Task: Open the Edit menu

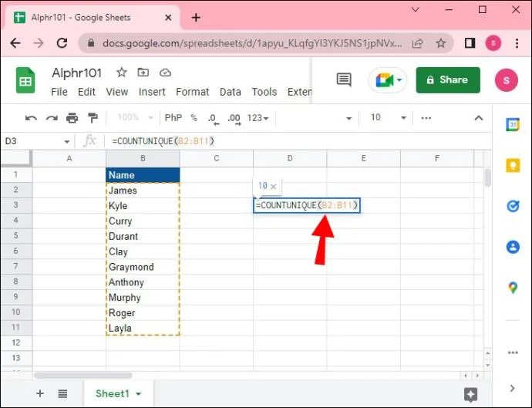Action: click(86, 92)
